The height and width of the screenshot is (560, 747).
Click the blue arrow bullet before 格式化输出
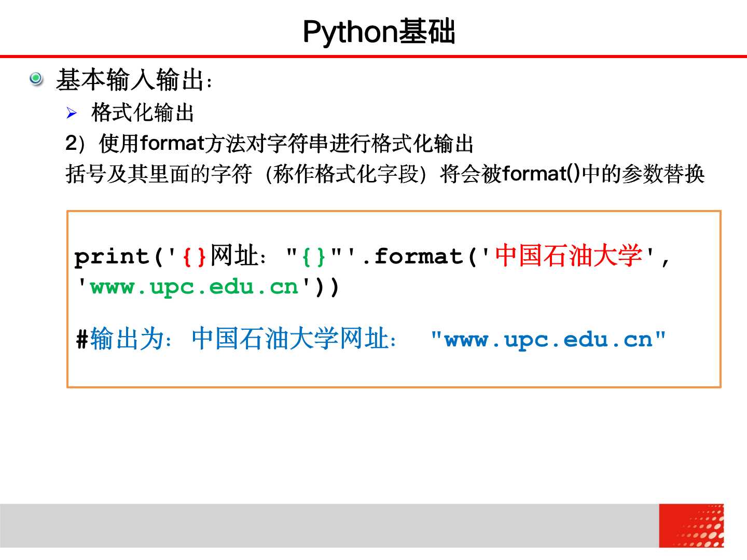[72, 113]
